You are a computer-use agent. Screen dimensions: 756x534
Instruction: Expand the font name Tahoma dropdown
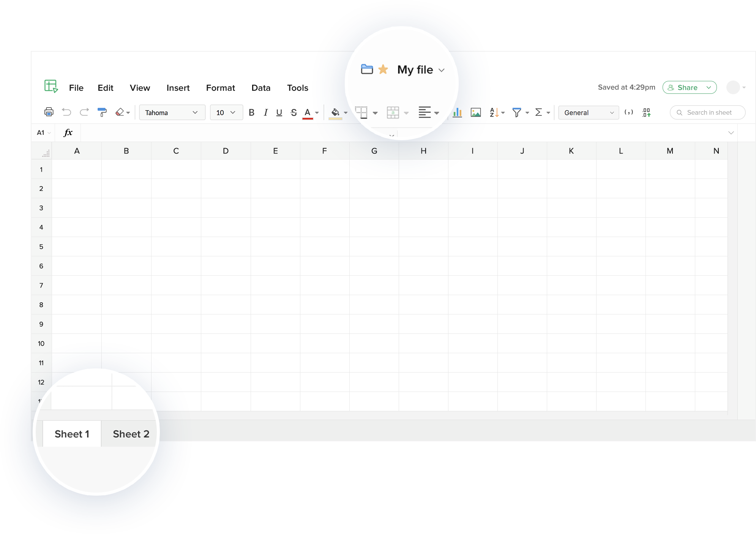(x=195, y=112)
